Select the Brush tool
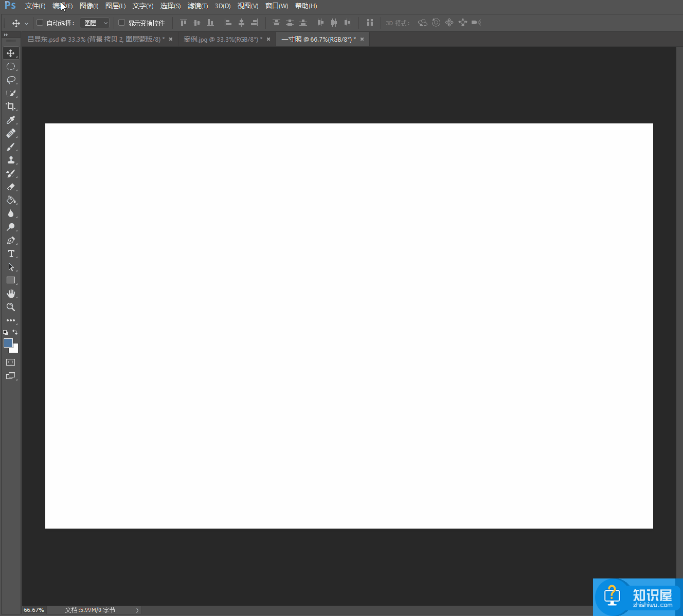Screen dimensions: 683x616 11,147
